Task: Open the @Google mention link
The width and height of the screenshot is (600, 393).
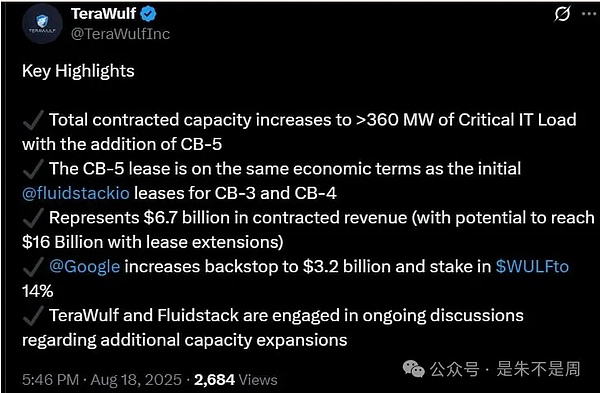Action: [x=85, y=266]
